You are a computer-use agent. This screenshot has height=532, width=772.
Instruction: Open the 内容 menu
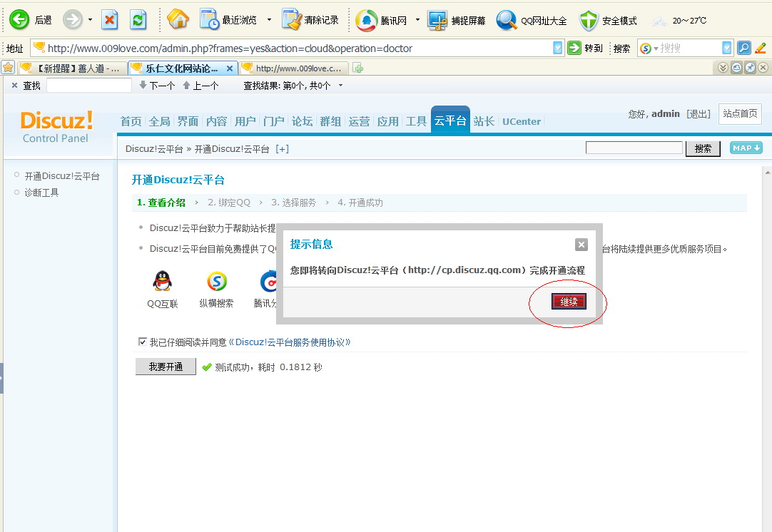[216, 121]
